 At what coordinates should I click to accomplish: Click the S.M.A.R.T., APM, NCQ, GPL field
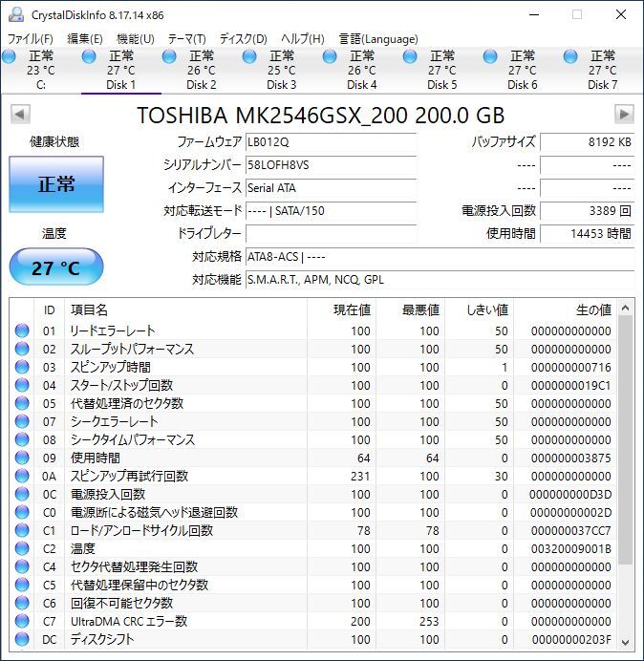[440, 280]
